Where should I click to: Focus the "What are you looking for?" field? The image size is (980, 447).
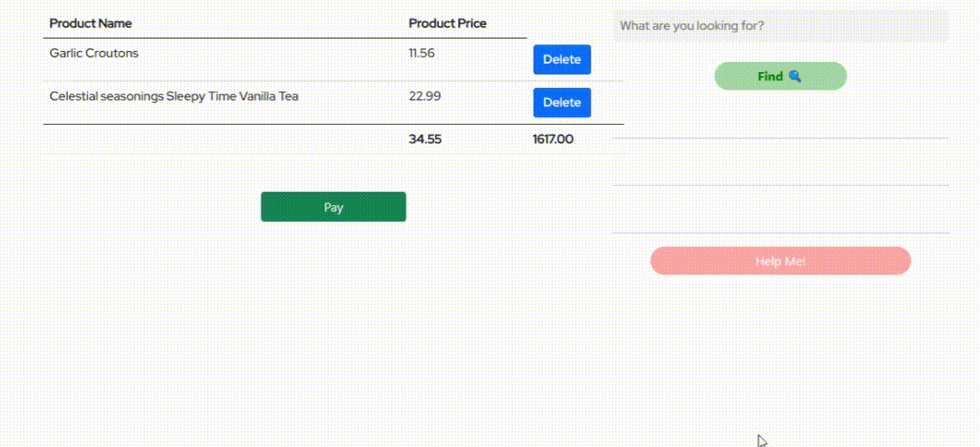coord(780,26)
